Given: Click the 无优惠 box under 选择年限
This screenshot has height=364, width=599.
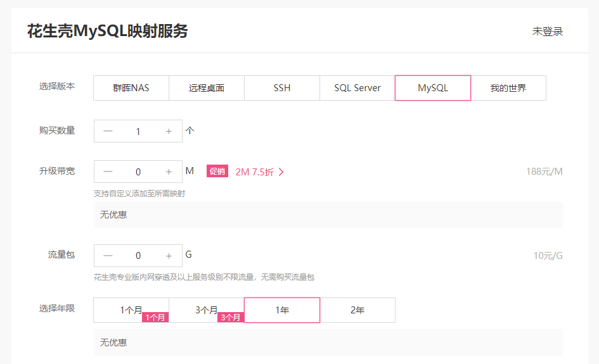Looking at the screenshot, I should [x=328, y=342].
